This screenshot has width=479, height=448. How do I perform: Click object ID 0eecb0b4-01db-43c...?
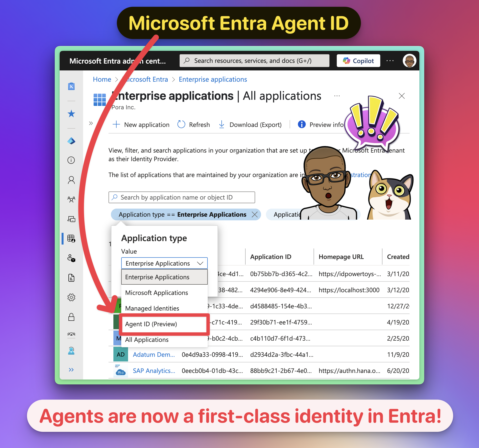pos(212,371)
